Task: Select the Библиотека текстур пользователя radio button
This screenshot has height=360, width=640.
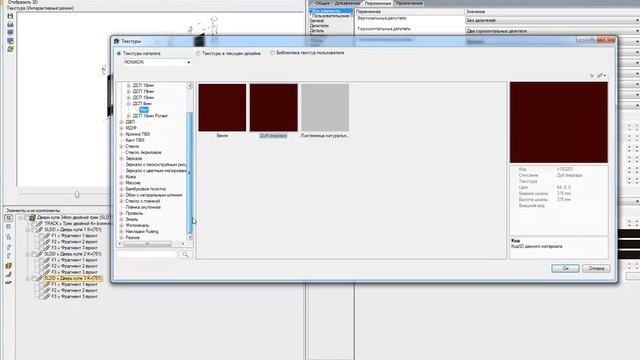Action: (x=272, y=53)
